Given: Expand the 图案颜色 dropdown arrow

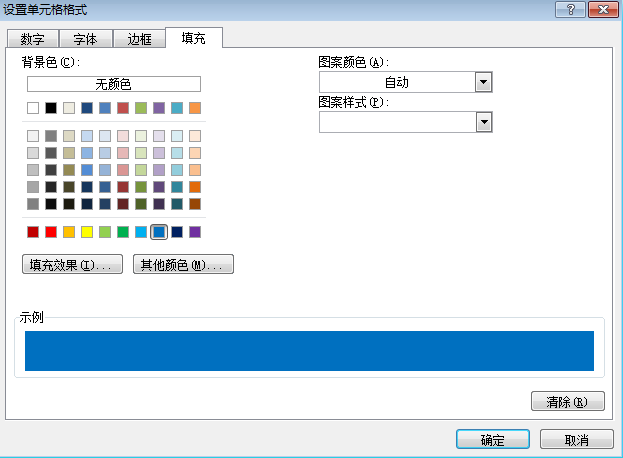Looking at the screenshot, I should 484,82.
